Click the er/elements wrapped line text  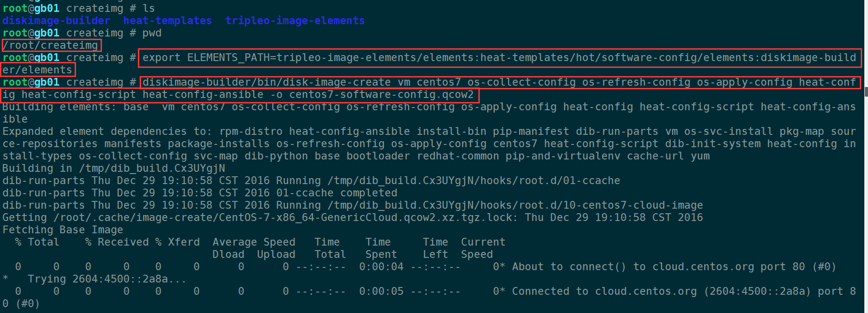(x=38, y=70)
